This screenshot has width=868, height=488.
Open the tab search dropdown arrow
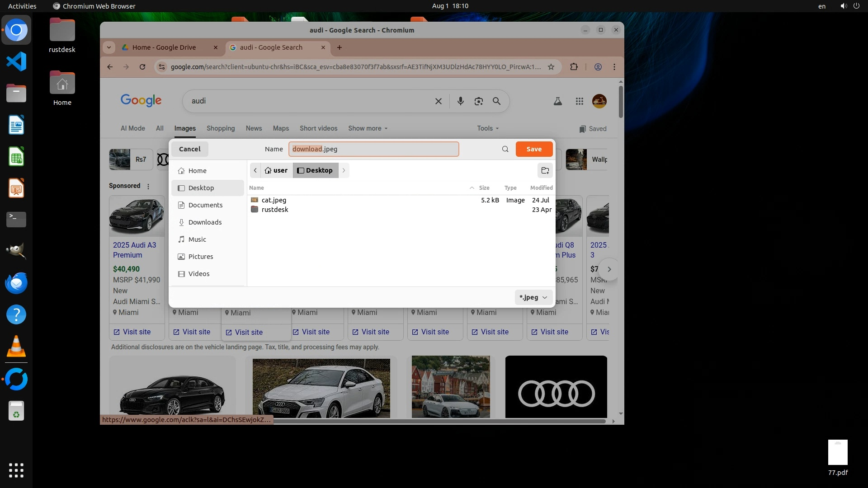[108, 47]
